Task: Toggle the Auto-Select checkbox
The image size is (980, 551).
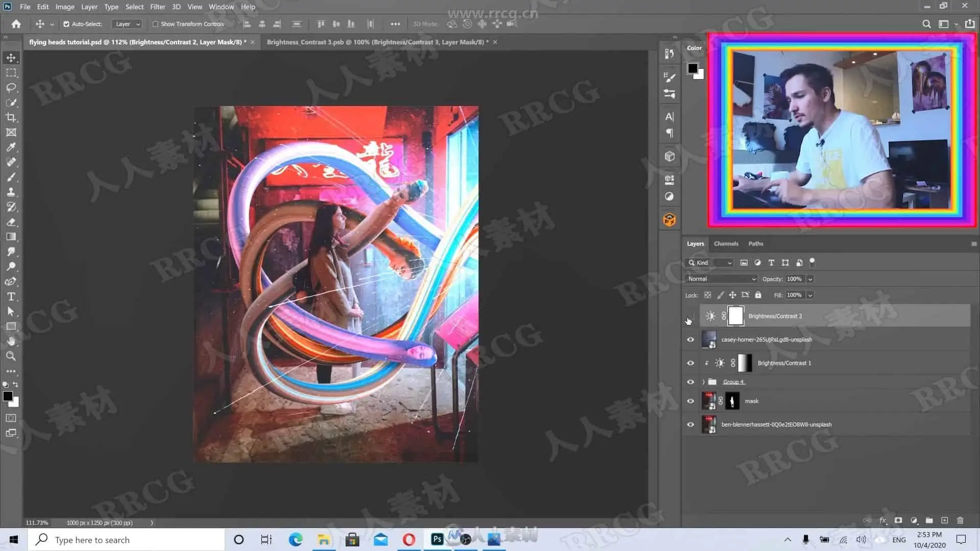Action: tap(66, 24)
